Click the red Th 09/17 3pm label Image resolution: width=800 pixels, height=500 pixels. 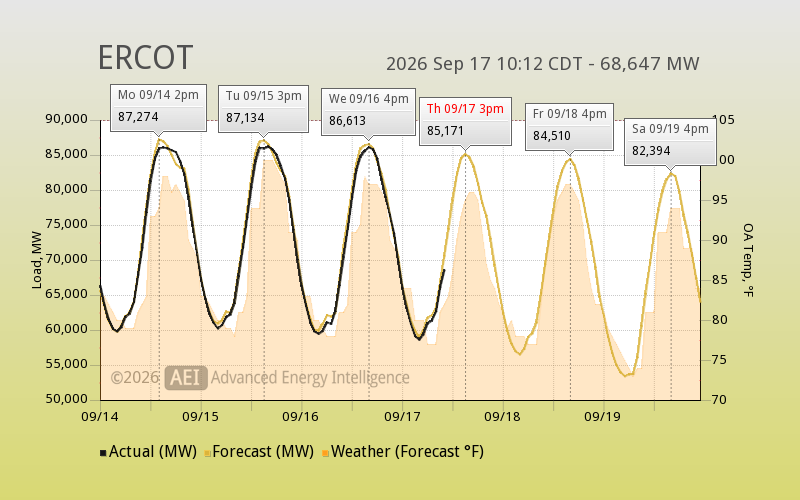point(465,109)
